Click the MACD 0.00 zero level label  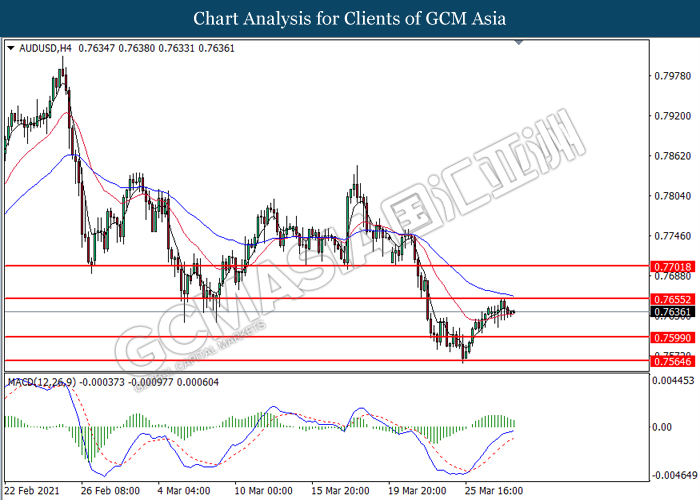tap(662, 427)
